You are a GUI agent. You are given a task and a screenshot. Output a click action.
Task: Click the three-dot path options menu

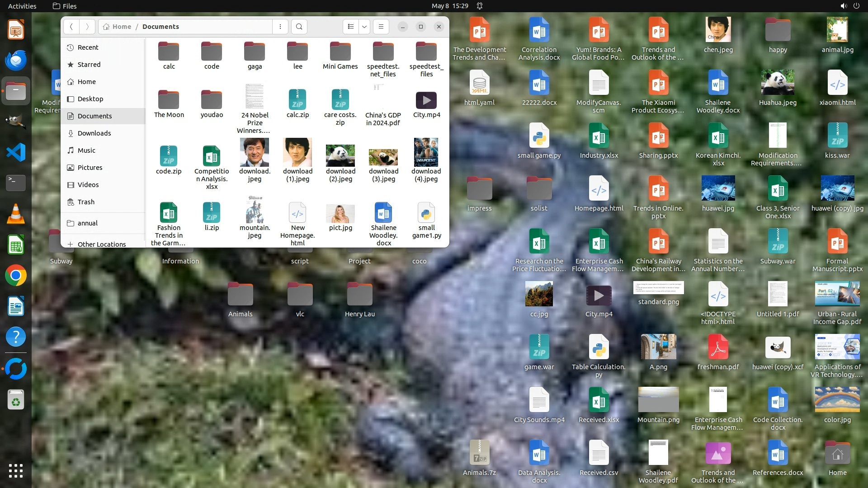pyautogui.click(x=280, y=27)
